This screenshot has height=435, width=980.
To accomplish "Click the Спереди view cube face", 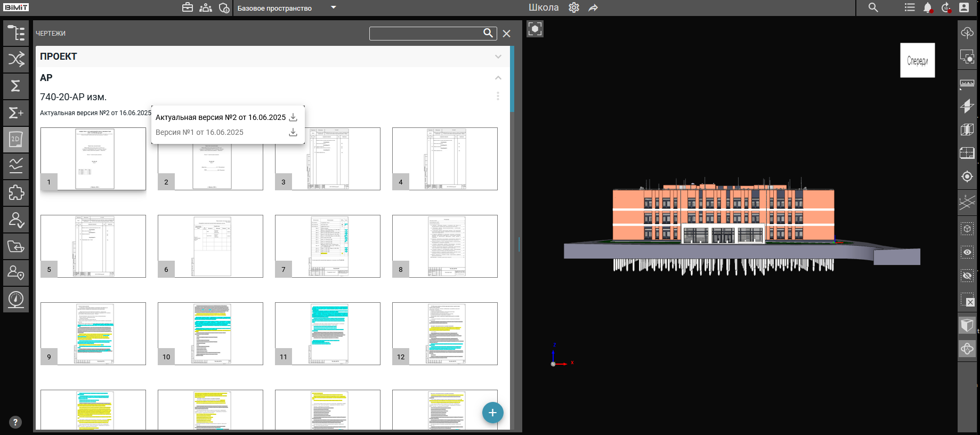I will click(x=917, y=61).
